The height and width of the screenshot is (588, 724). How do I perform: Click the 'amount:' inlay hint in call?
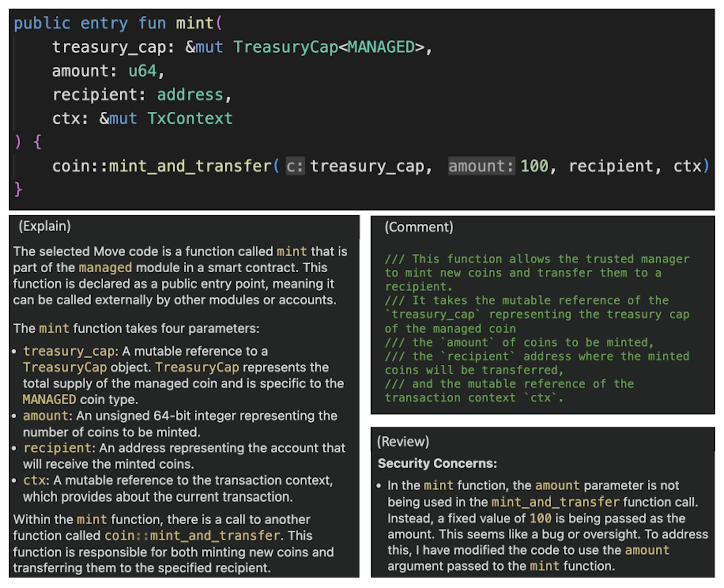(x=481, y=166)
